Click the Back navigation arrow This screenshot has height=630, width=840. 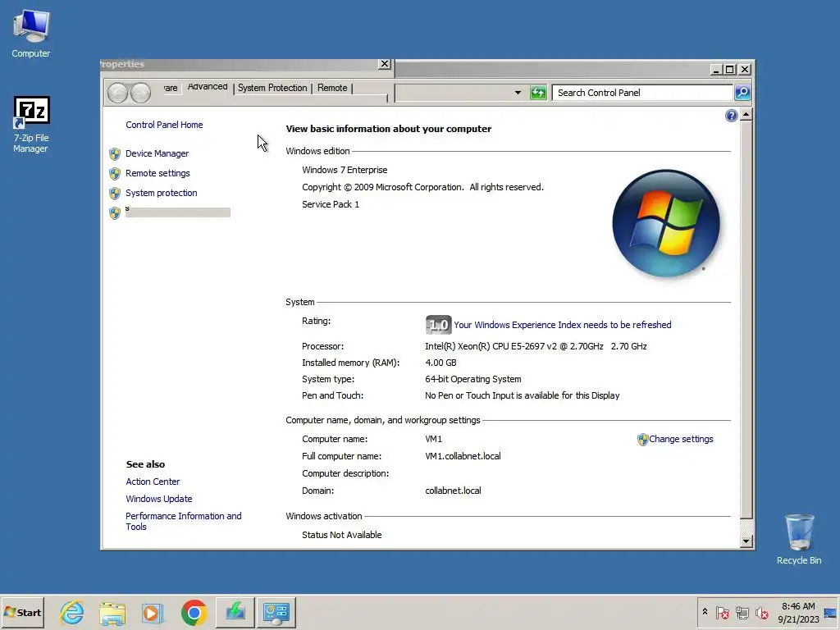click(118, 93)
